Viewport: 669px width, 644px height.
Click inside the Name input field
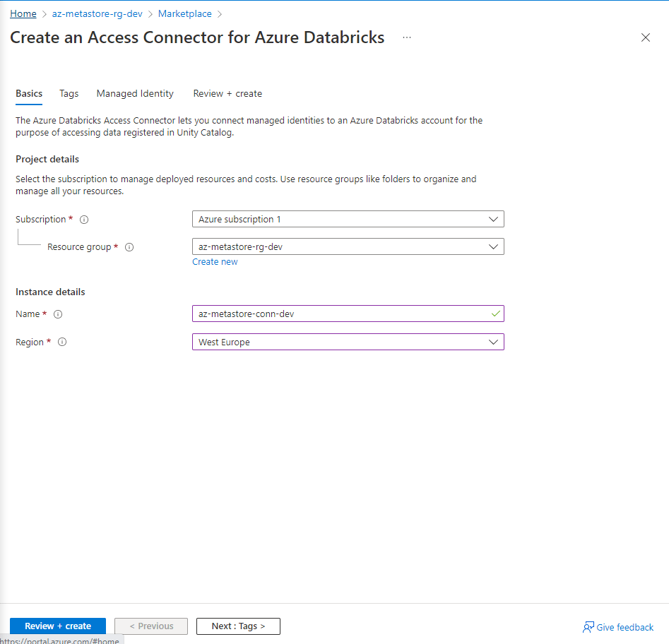click(318, 313)
